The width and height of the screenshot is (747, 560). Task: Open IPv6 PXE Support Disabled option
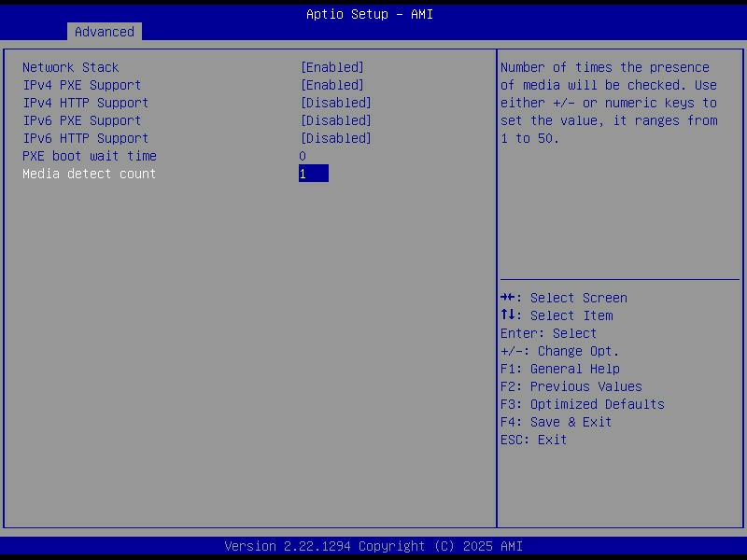(335, 120)
